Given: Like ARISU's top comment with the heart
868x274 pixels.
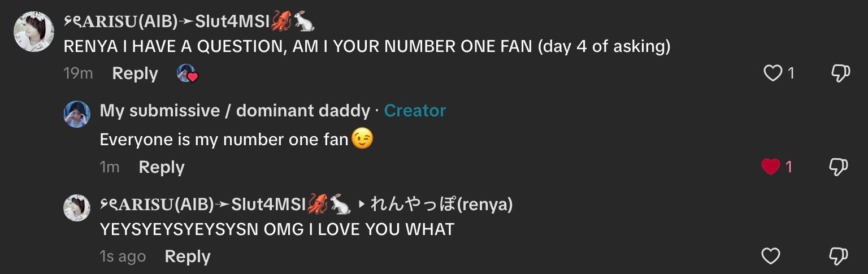Looking at the screenshot, I should coord(772,73).
